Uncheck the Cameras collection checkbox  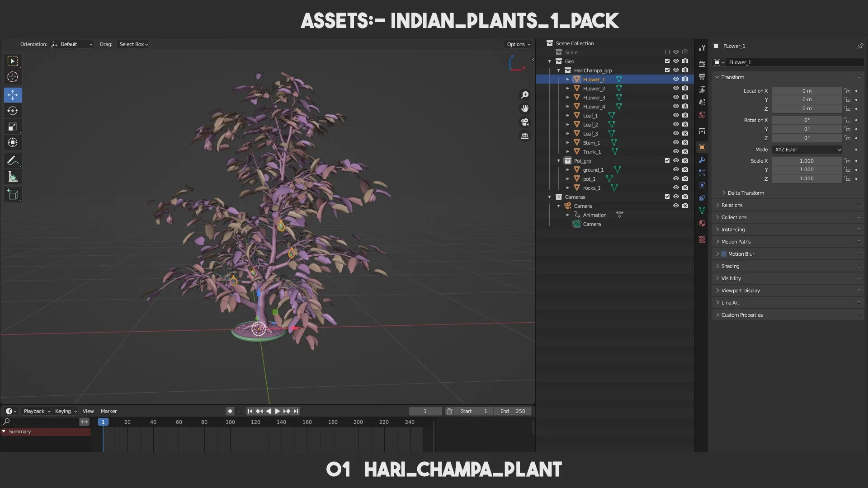667,197
